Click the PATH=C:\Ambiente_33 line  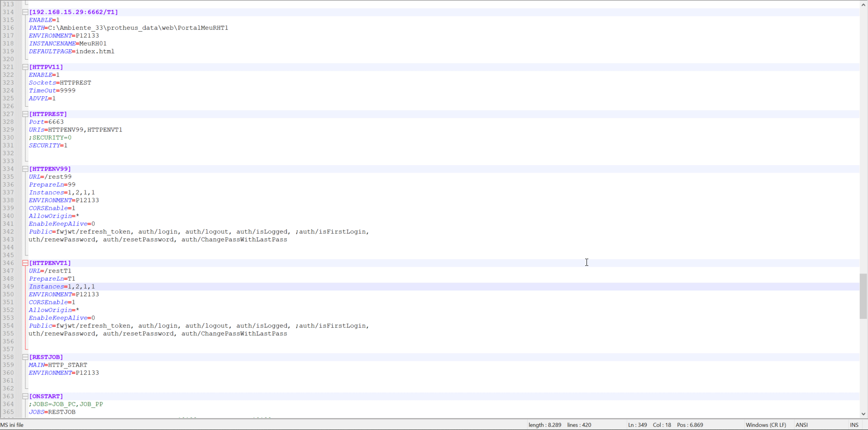tap(129, 28)
